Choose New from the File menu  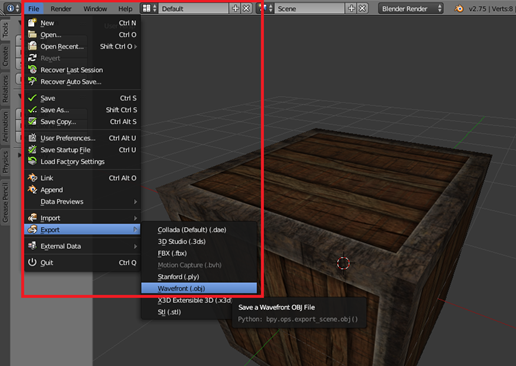tap(82, 23)
